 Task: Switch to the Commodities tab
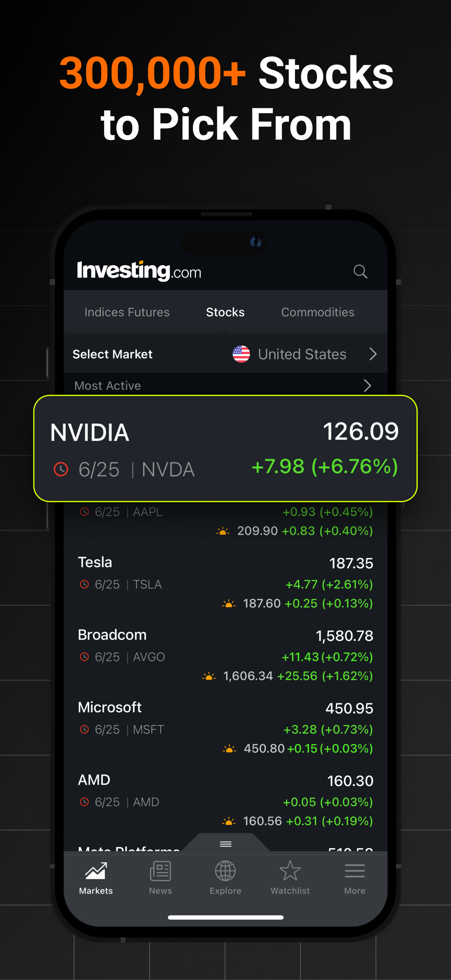point(318,312)
